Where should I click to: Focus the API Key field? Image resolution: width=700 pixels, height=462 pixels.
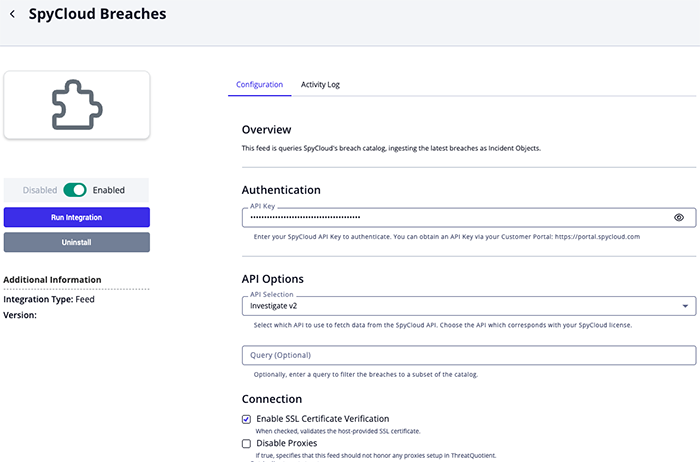point(469,217)
